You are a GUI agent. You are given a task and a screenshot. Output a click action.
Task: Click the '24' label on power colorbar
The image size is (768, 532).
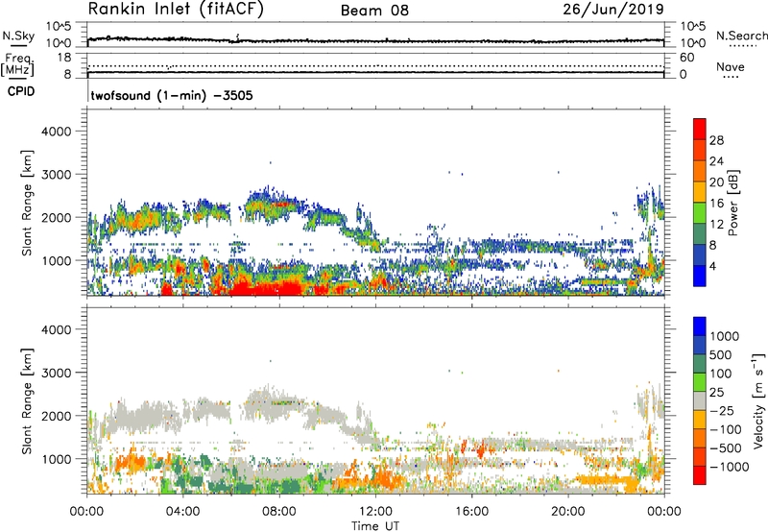point(716,161)
